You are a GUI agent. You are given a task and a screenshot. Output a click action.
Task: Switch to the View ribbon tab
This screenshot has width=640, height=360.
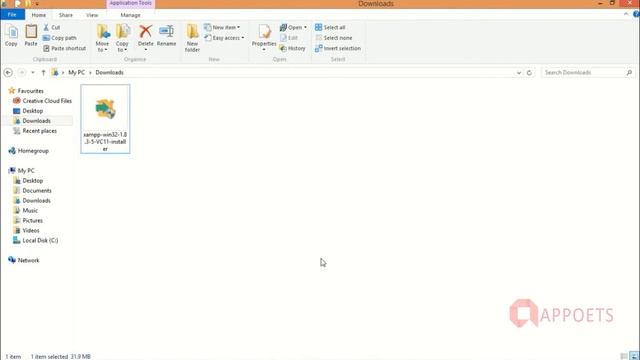pos(92,15)
